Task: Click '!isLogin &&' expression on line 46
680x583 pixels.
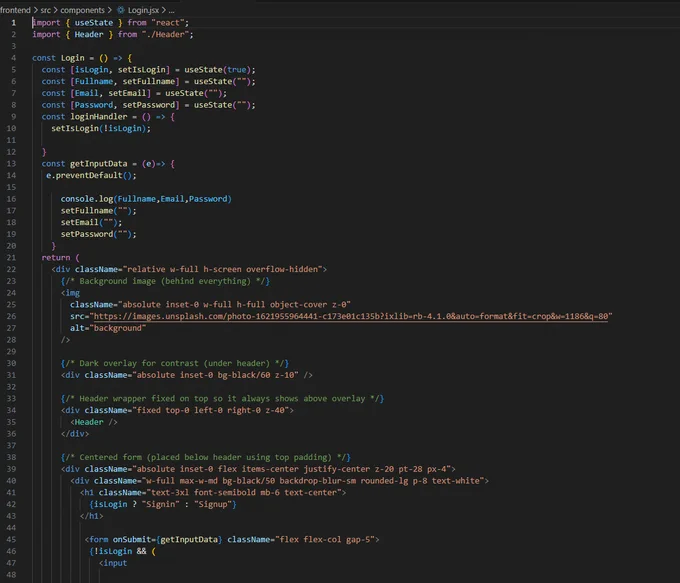Action: 120,551
